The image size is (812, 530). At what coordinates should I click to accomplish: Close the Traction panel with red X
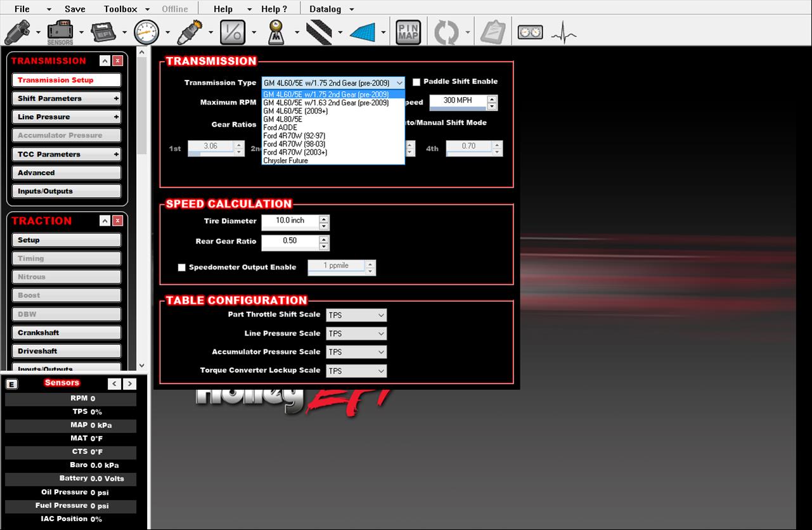(x=118, y=221)
